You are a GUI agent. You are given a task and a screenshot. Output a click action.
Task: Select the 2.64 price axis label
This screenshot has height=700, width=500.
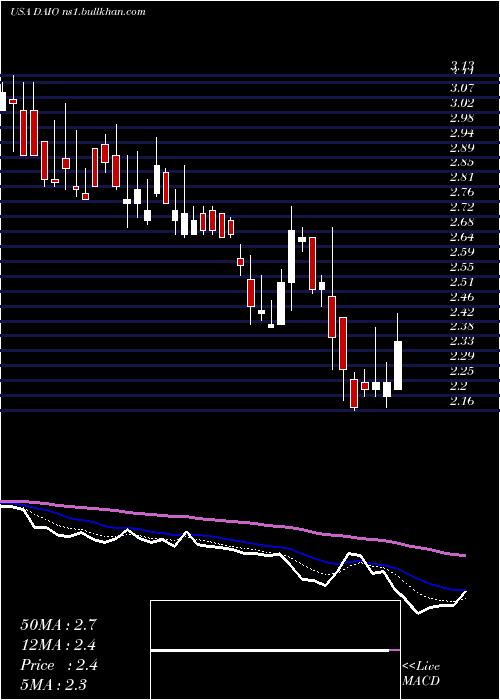pos(462,237)
